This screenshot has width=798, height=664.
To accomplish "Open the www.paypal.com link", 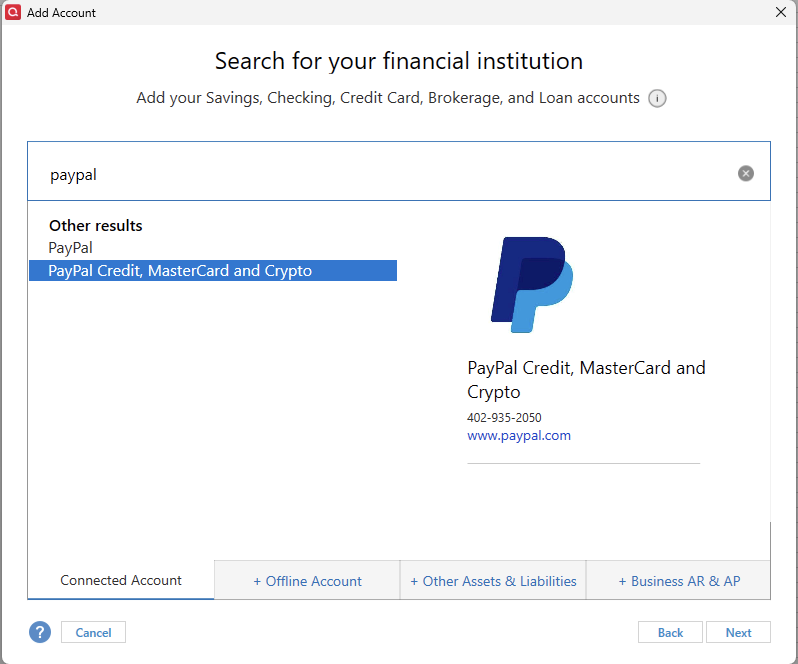I will pyautogui.click(x=519, y=436).
